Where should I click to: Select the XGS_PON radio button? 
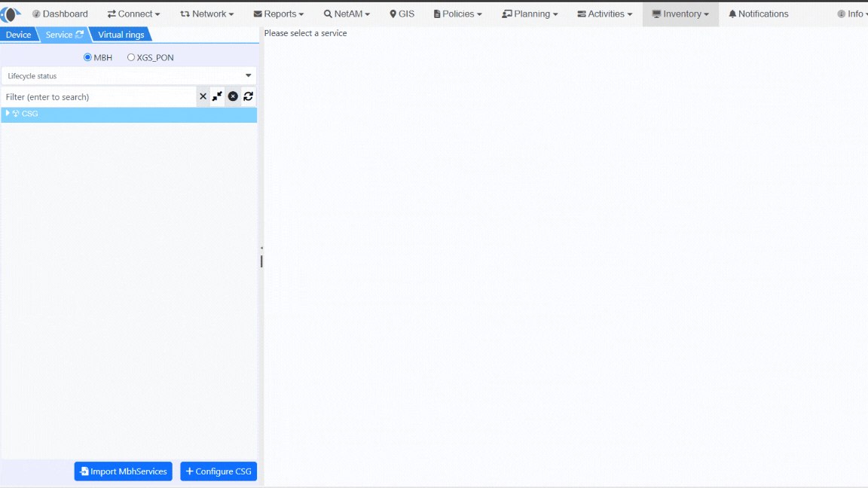[131, 57]
